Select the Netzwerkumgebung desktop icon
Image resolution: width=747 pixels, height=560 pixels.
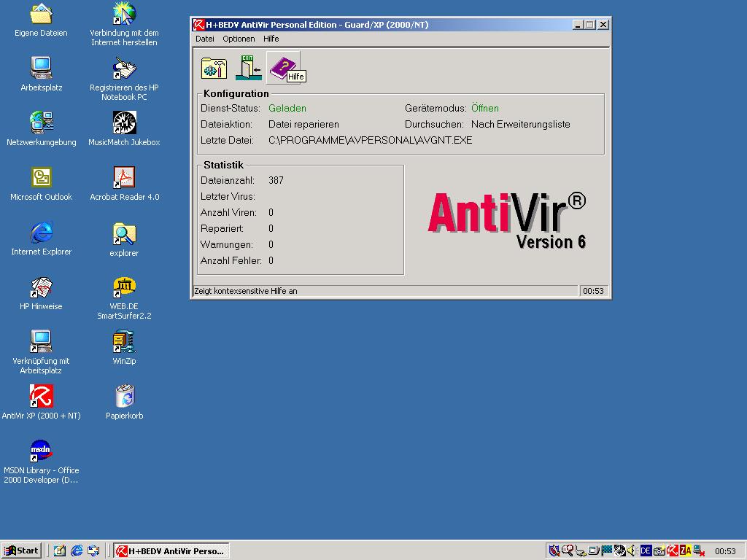42,128
